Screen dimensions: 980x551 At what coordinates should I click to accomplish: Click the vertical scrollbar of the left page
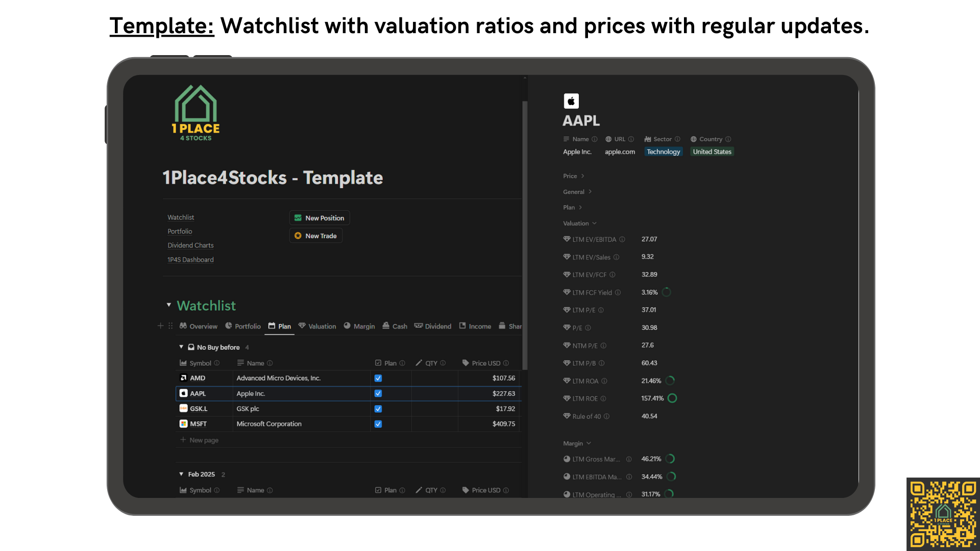pyautogui.click(x=525, y=235)
